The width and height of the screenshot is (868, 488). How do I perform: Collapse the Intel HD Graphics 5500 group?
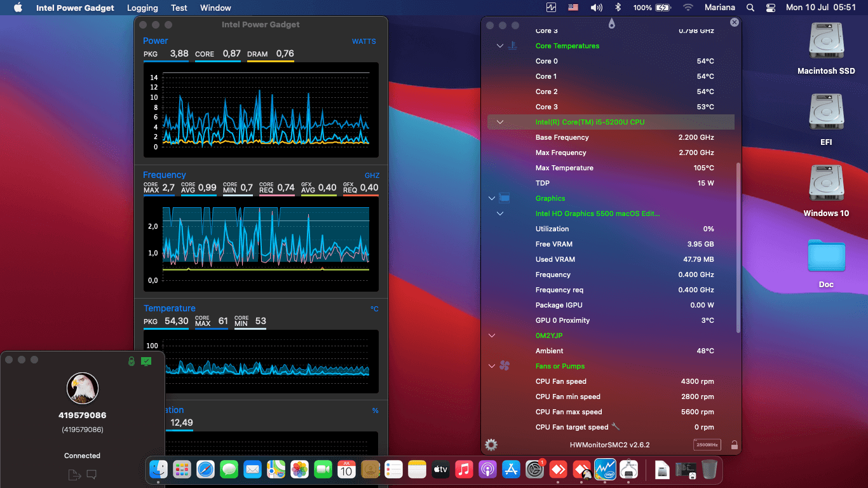(x=500, y=213)
